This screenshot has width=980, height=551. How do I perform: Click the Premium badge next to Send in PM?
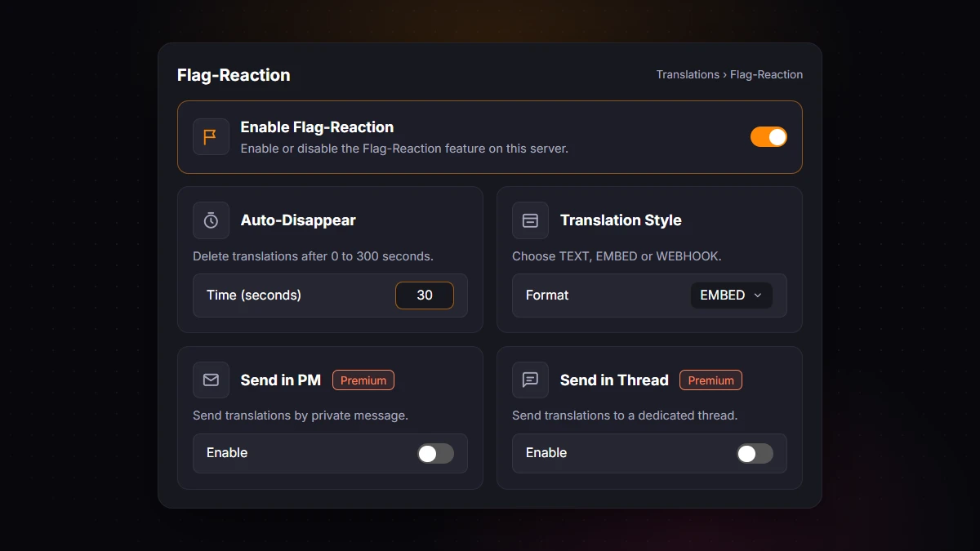tap(363, 380)
